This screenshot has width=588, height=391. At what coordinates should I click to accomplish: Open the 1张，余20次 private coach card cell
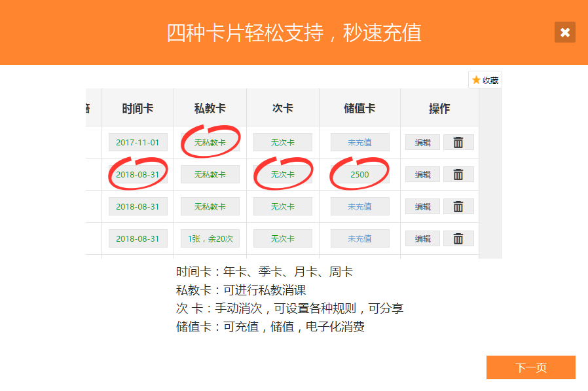tap(210, 238)
